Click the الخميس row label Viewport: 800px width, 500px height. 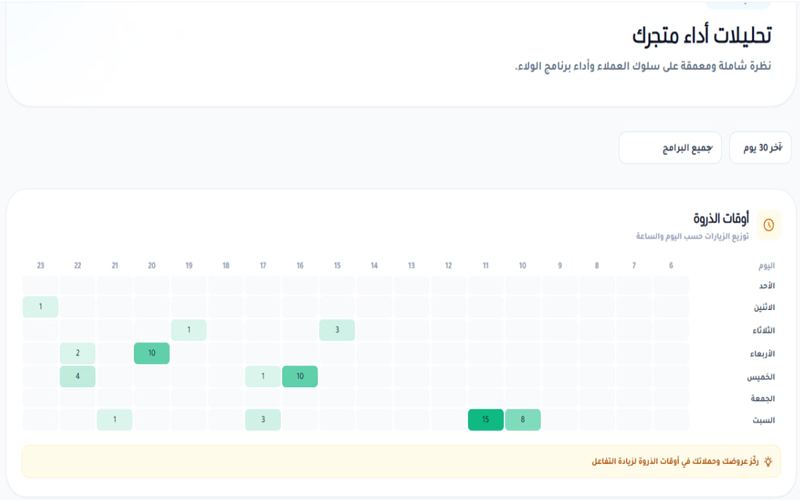[761, 377]
